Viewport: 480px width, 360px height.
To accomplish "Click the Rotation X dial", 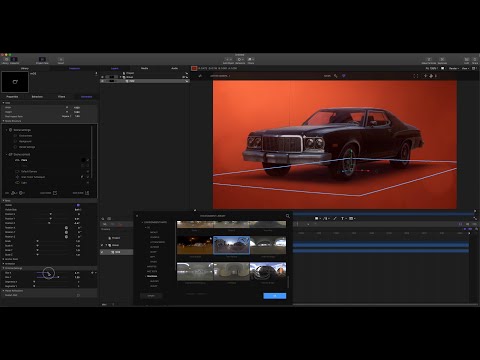I will tap(66, 228).
